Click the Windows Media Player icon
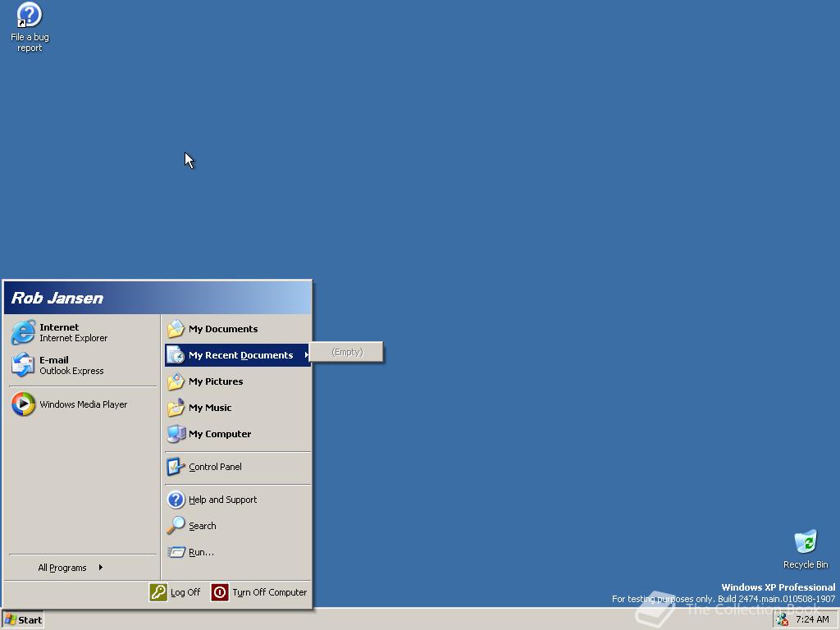Screen dimensions: 840x630 pyautogui.click(x=23, y=404)
